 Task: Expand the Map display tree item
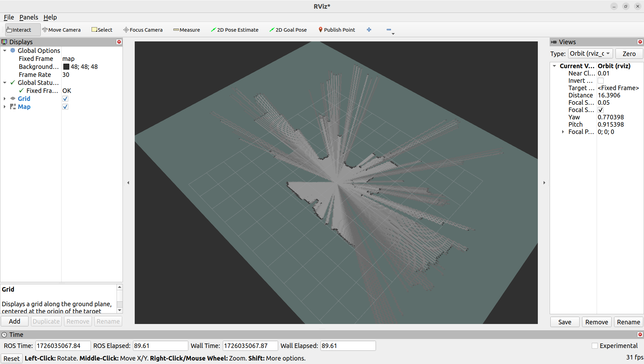coord(5,107)
